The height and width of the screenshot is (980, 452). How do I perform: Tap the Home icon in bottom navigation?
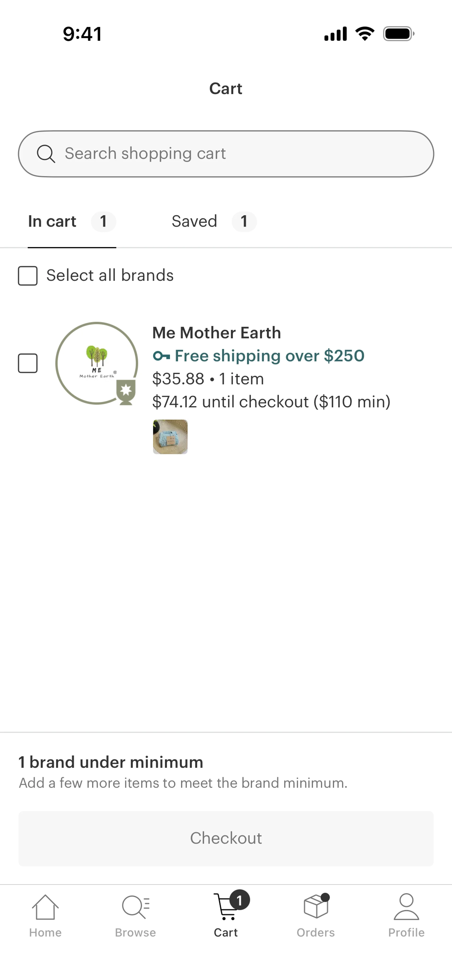tap(45, 908)
